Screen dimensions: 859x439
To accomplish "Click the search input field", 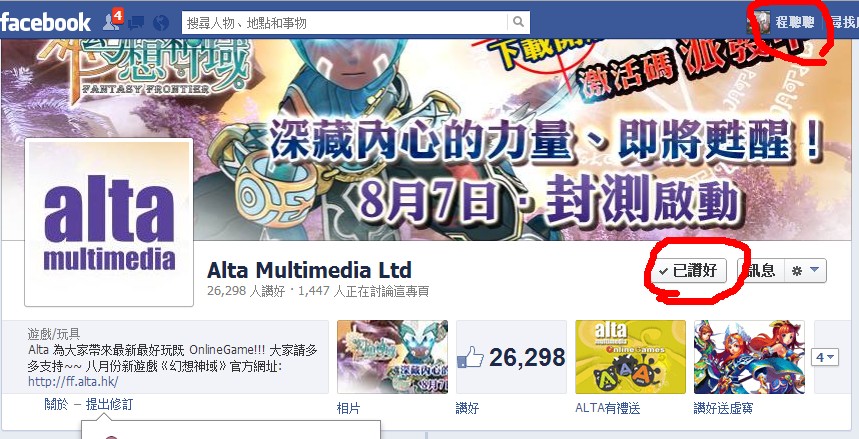I will coord(345,22).
